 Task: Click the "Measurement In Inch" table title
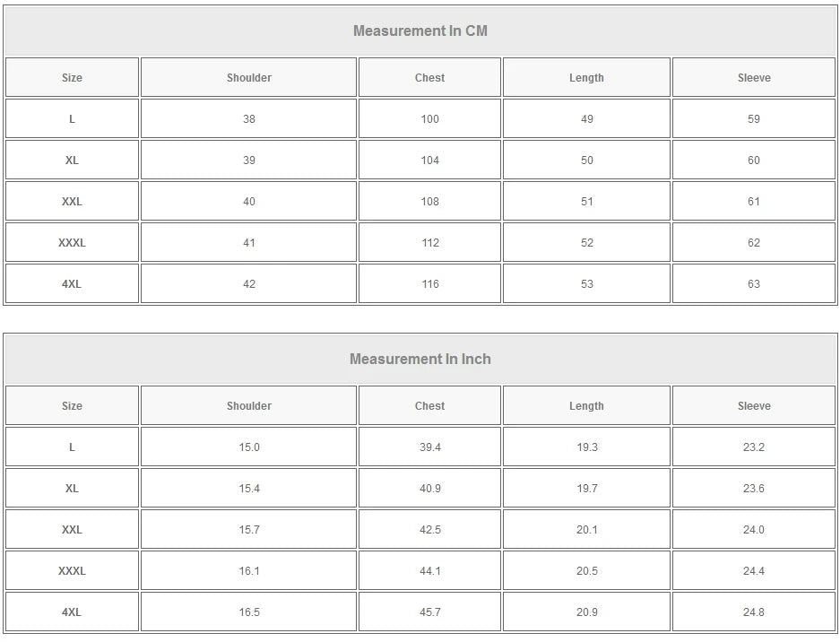420,360
